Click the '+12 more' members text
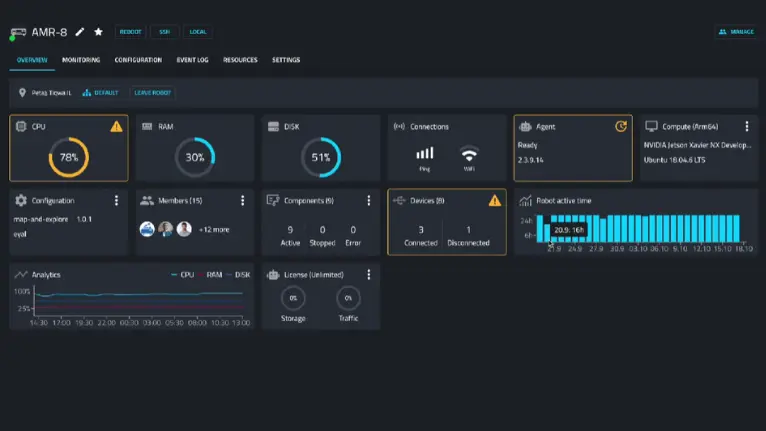766x431 pixels. tap(214, 229)
